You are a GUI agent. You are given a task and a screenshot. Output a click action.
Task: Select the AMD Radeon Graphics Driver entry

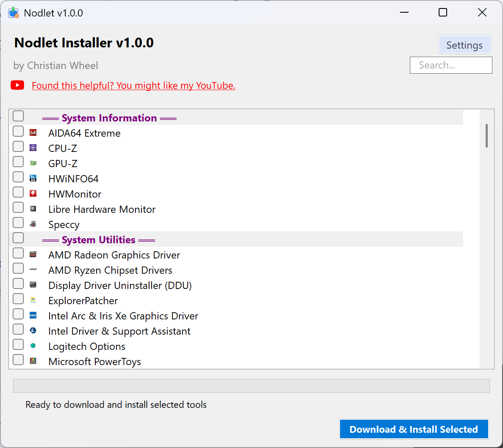pos(114,255)
